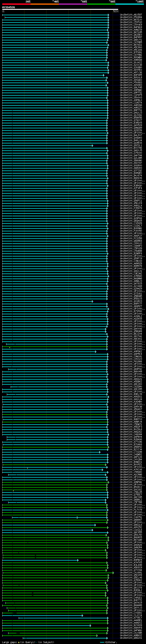This screenshot has height=644, width=146.
Task: Open hit UniRef100_C5YF43
Action: (131, 22)
